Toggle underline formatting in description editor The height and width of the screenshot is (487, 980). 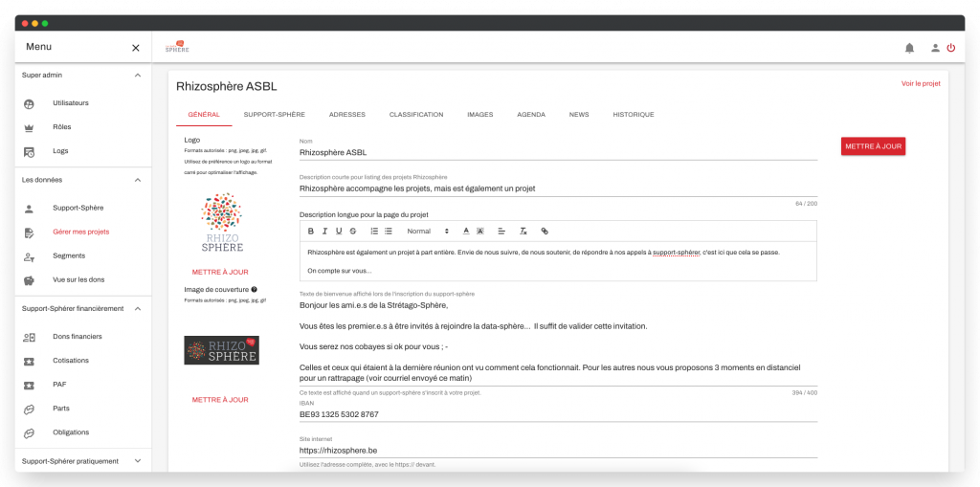pos(339,231)
